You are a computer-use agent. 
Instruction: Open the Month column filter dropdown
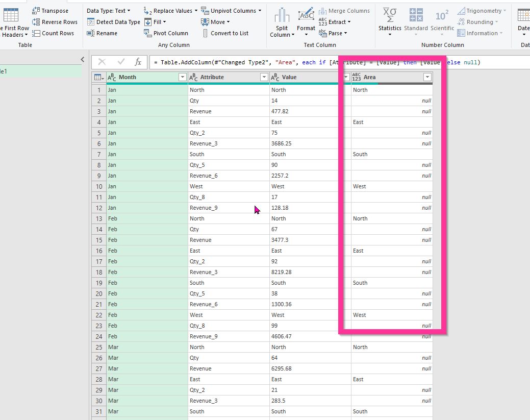point(182,77)
